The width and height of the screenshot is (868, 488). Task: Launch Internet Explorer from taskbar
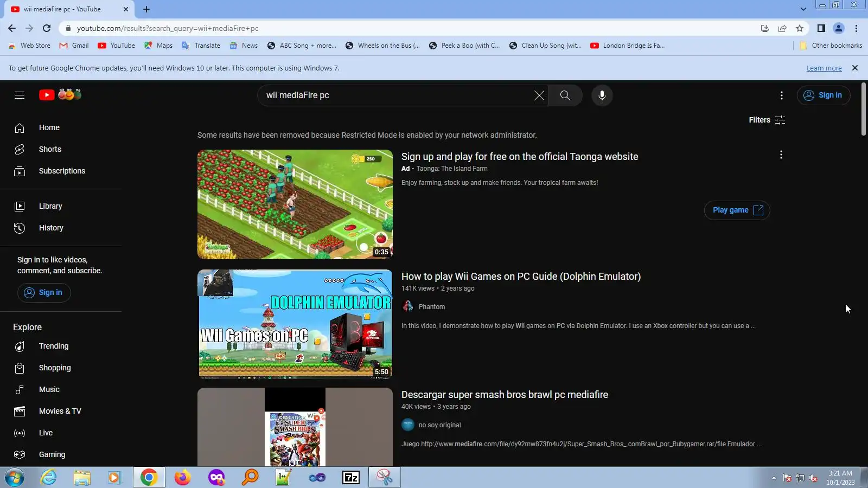(x=49, y=478)
